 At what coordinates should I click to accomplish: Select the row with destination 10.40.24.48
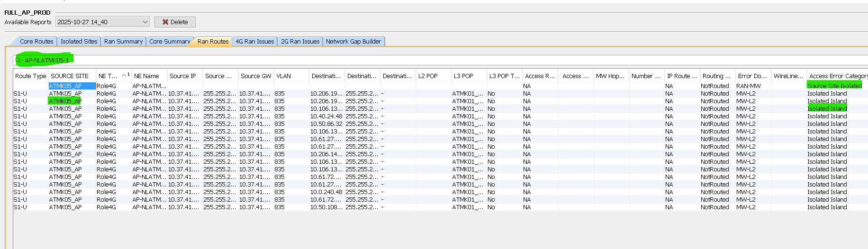coord(326,116)
